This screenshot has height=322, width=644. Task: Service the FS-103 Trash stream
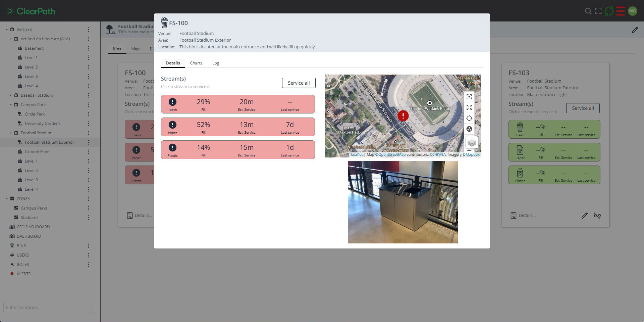point(554,129)
